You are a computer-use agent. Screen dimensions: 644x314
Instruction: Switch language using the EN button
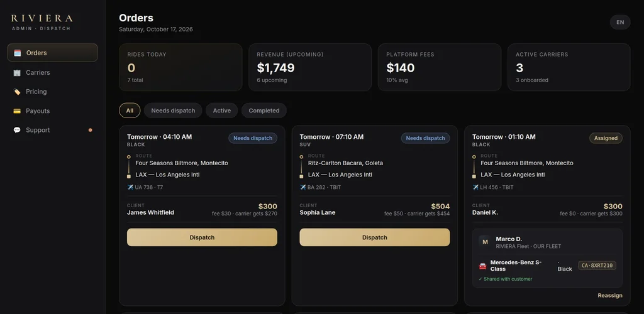click(x=620, y=22)
